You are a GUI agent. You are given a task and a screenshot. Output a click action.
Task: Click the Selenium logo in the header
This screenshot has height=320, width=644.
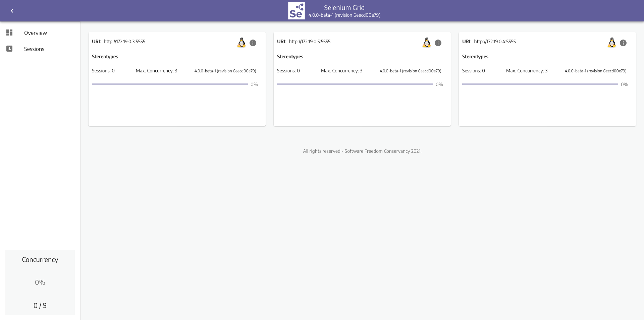(x=297, y=11)
